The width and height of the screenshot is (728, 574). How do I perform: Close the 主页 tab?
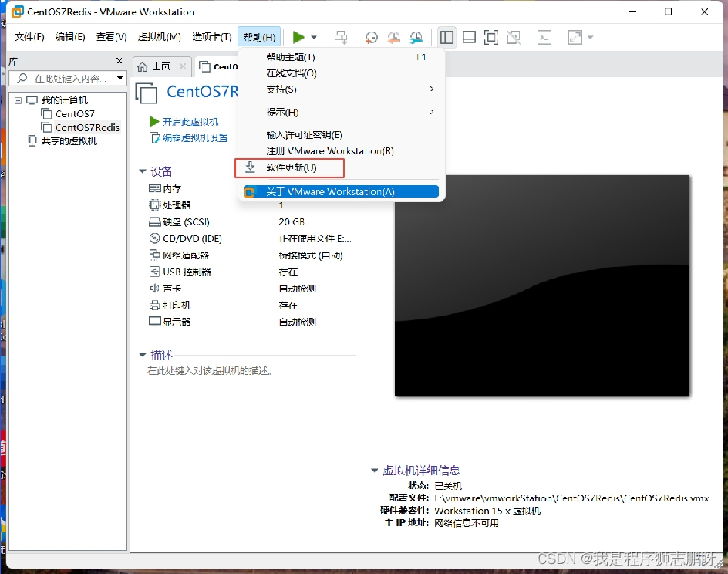(183, 66)
